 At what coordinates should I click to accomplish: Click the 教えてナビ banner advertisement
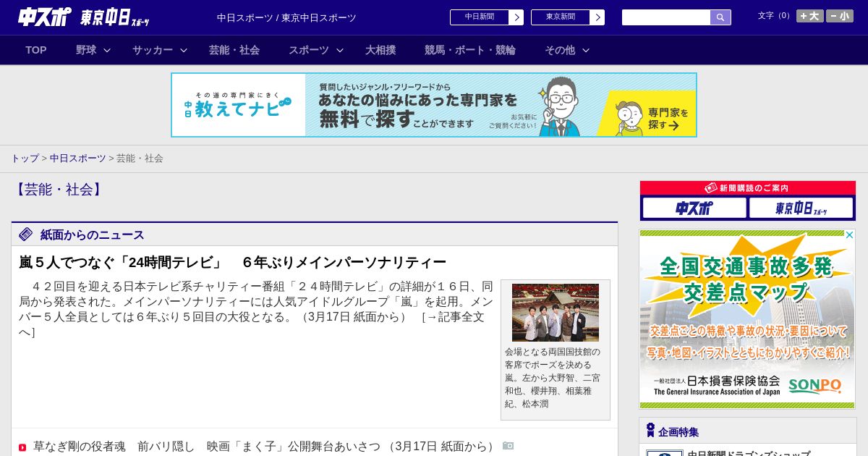tap(434, 105)
